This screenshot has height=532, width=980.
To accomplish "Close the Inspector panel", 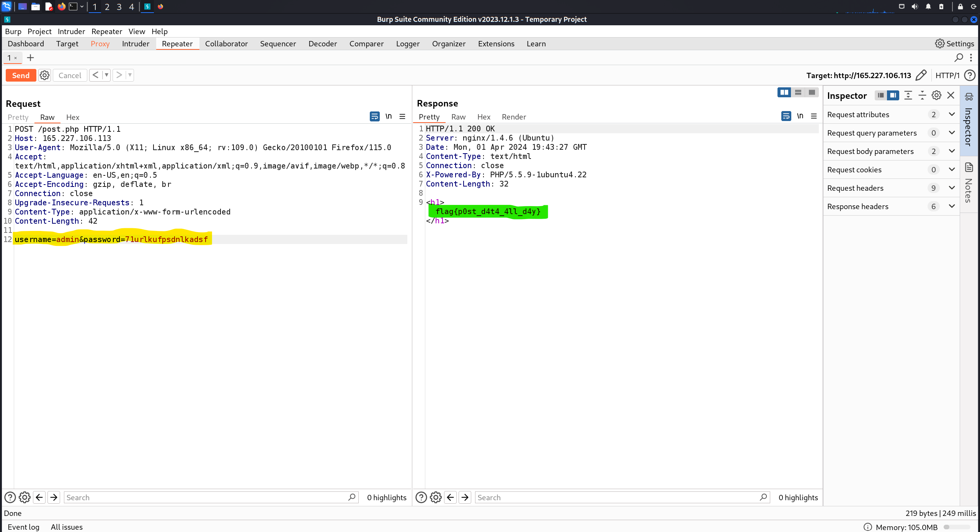I will pos(951,95).
